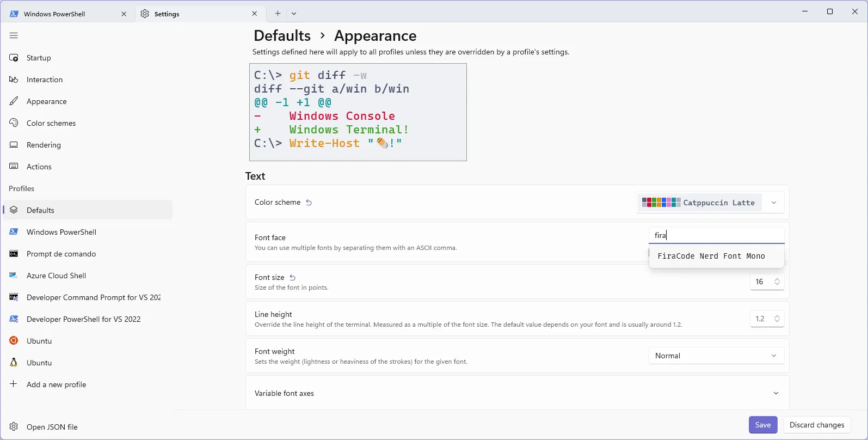Click the Azure Cloud Shell icon
Viewport: 868px width, 440px height.
point(14,276)
